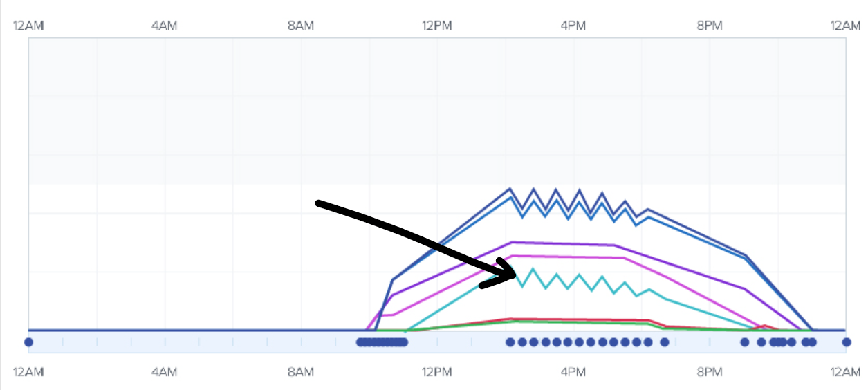The image size is (868, 390).
Task: Click the pink line's flat plateau
Action: (x=567, y=257)
